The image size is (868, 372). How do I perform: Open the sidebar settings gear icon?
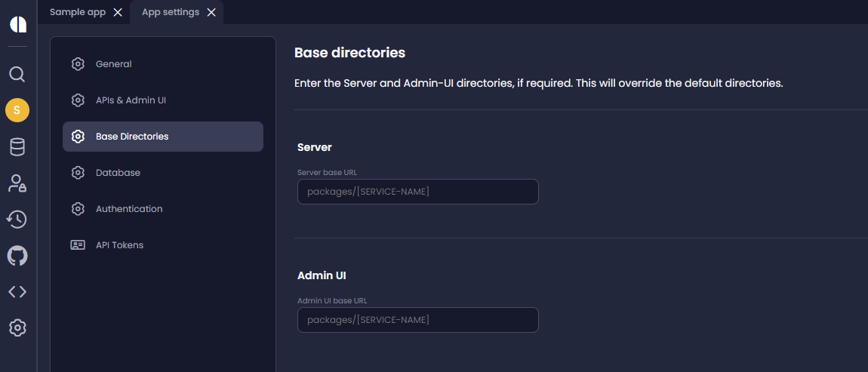[17, 327]
